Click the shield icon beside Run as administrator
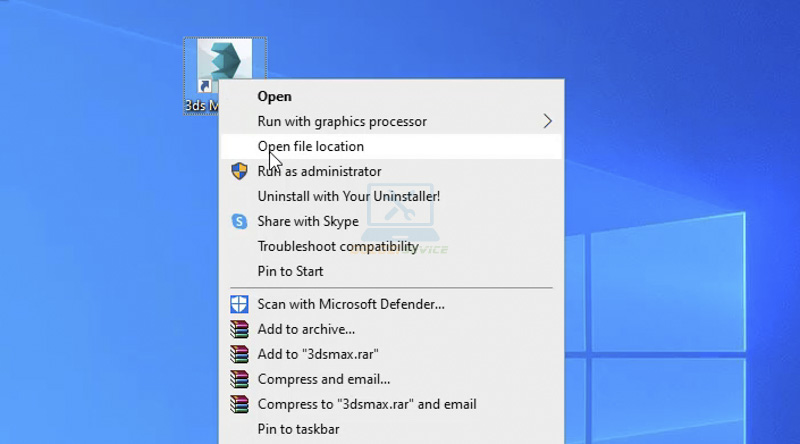 point(239,171)
